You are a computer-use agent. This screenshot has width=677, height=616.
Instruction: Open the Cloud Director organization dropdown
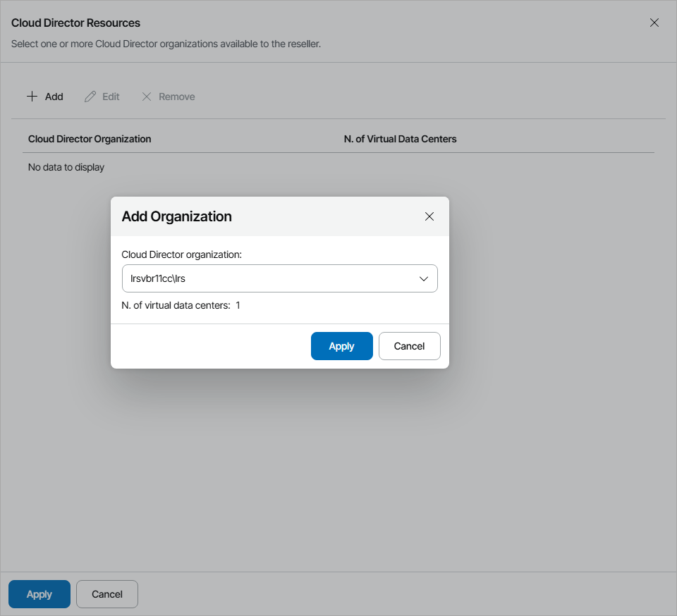[279, 278]
